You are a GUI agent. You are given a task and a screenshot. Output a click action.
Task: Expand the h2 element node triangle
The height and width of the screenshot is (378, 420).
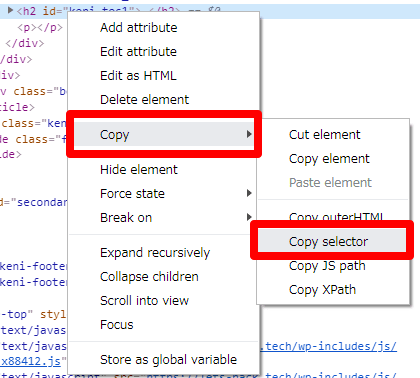pos(10,10)
